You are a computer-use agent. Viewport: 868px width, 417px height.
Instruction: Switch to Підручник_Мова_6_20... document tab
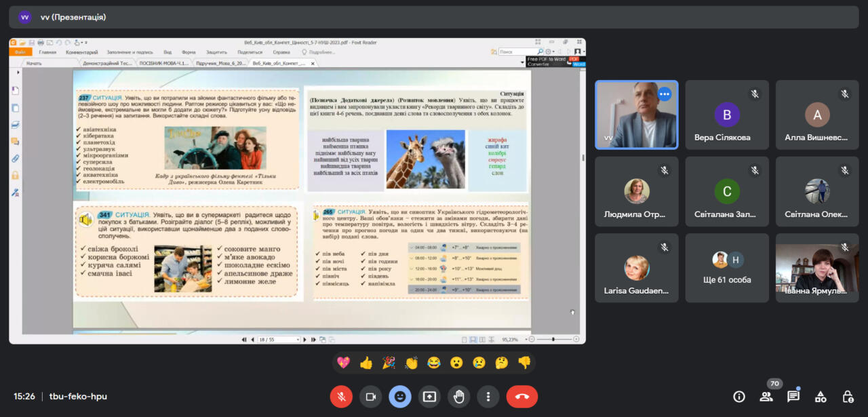pos(220,63)
